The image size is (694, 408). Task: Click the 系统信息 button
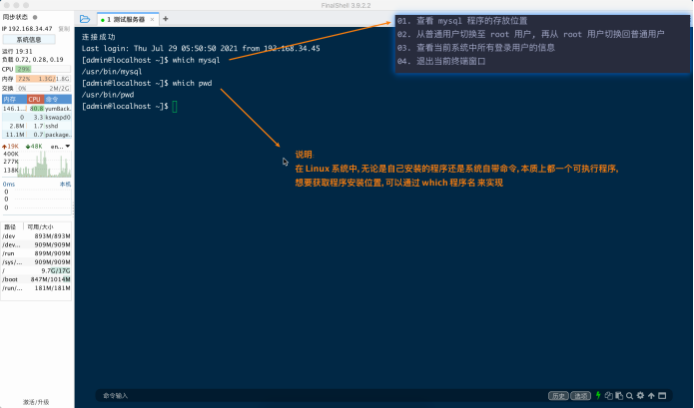click(29, 39)
